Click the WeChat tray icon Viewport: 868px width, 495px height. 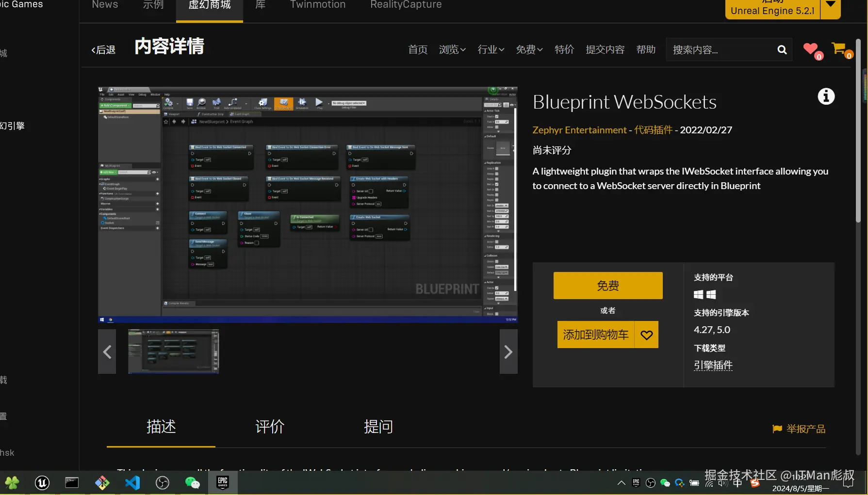tap(665, 483)
